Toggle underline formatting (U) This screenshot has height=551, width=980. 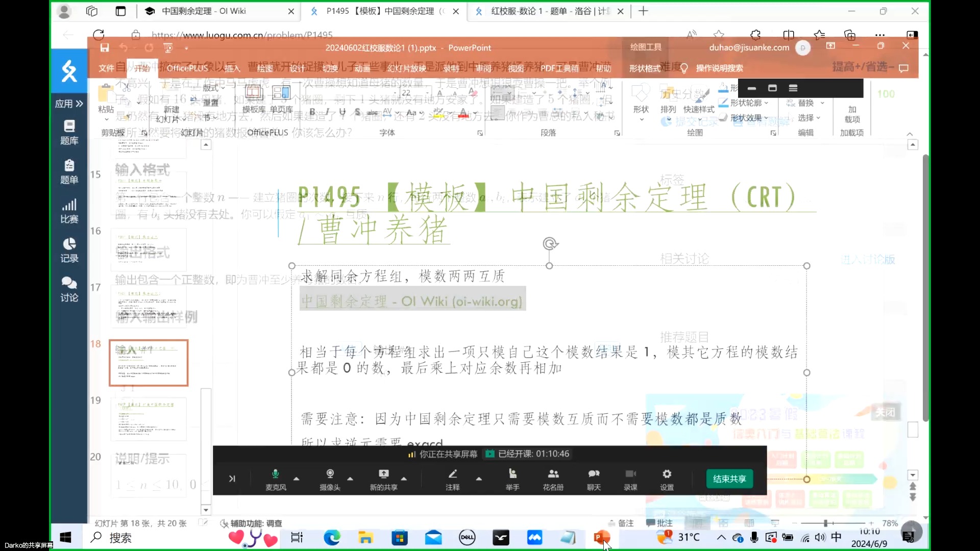342,112
